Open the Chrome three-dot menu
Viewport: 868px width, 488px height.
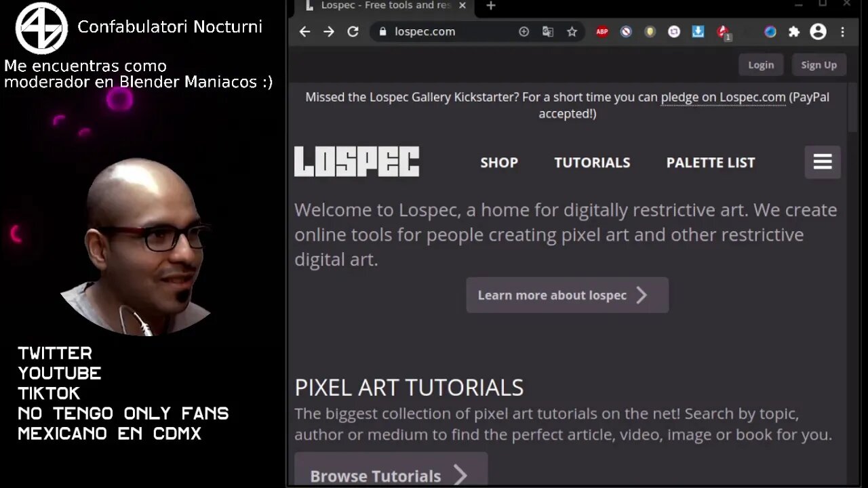pos(843,31)
